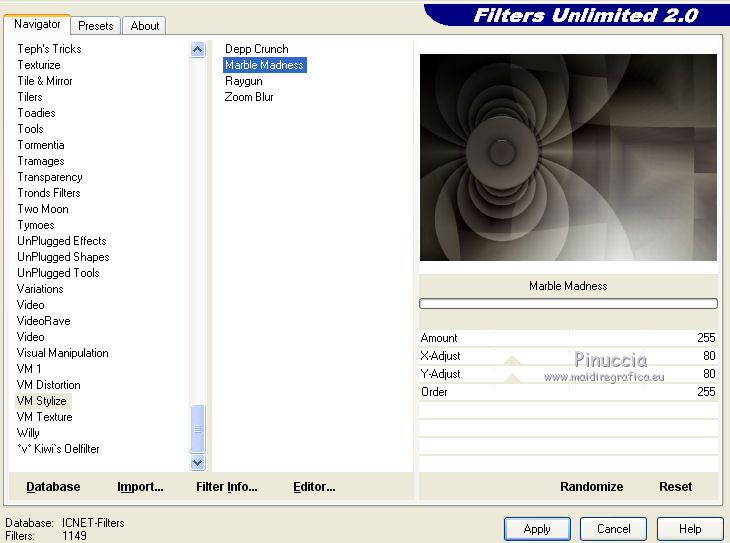This screenshot has width=730, height=543.
Task: Click the Database button
Action: [53, 487]
